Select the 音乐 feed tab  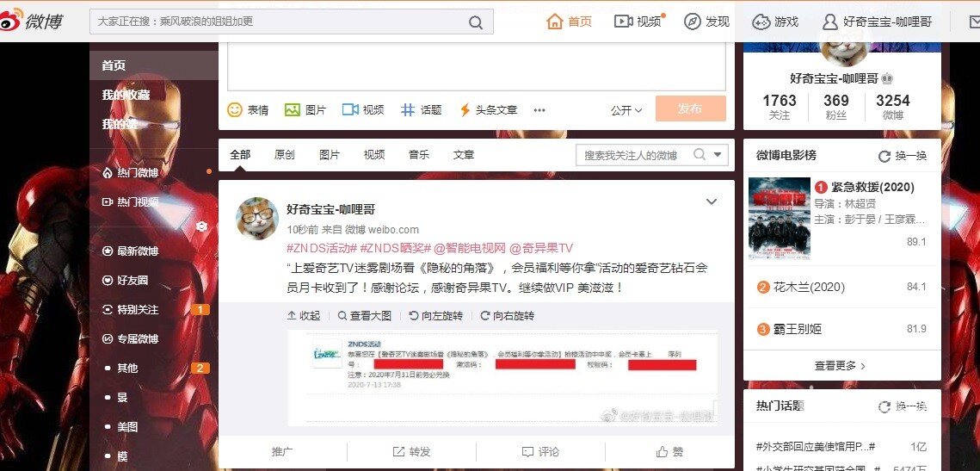point(419,154)
